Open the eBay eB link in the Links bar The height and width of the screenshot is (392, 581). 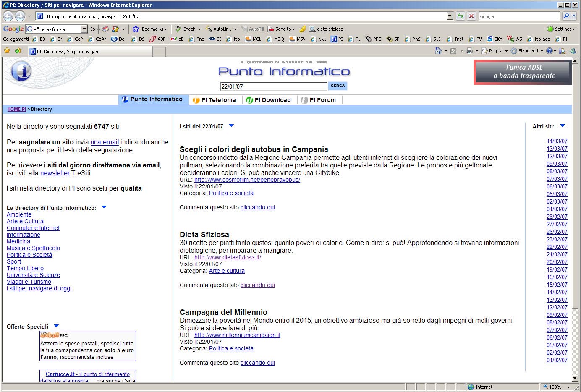177,39
